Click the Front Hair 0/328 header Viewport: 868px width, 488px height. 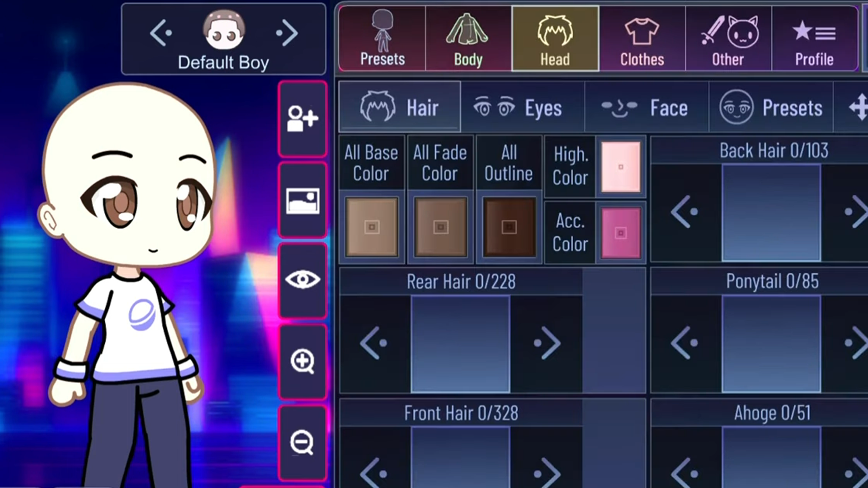461,413
